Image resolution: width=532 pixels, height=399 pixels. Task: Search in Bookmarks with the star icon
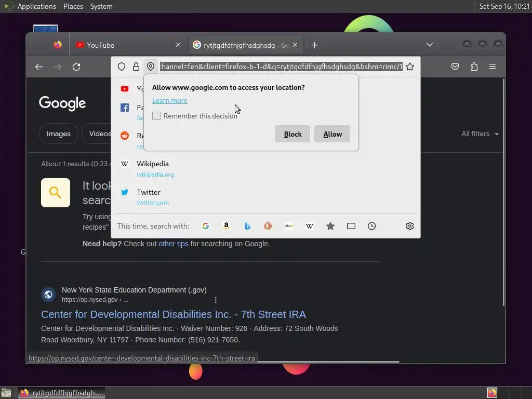pyautogui.click(x=330, y=226)
